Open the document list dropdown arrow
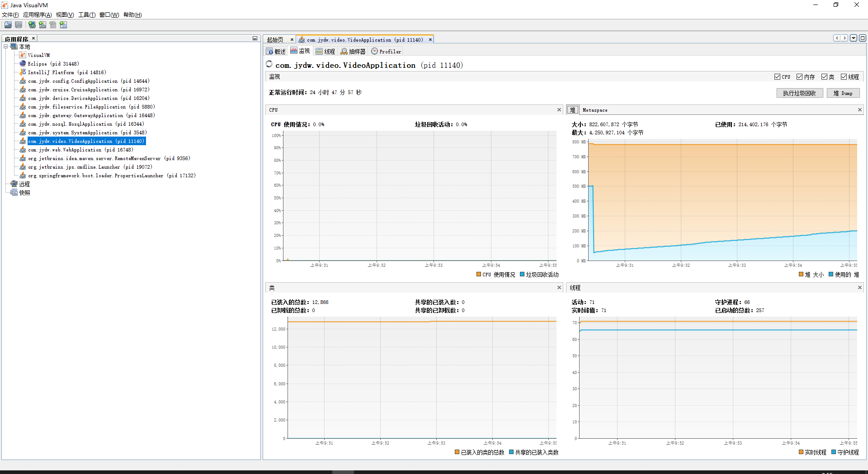The image size is (868, 474). (x=854, y=38)
